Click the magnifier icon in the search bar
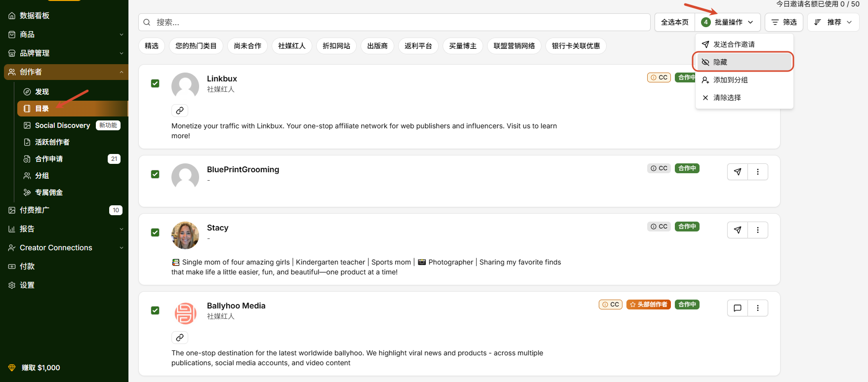 [x=147, y=22]
